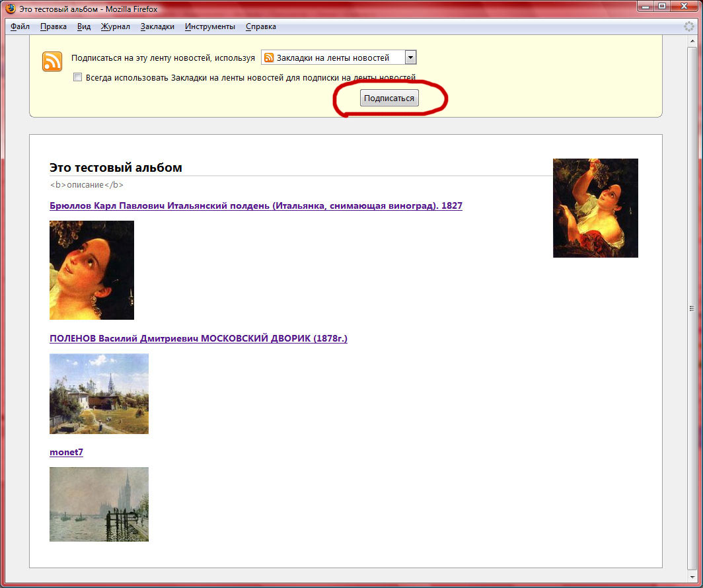
Task: Maximize the Firefox window
Action: pyautogui.click(x=662, y=7)
